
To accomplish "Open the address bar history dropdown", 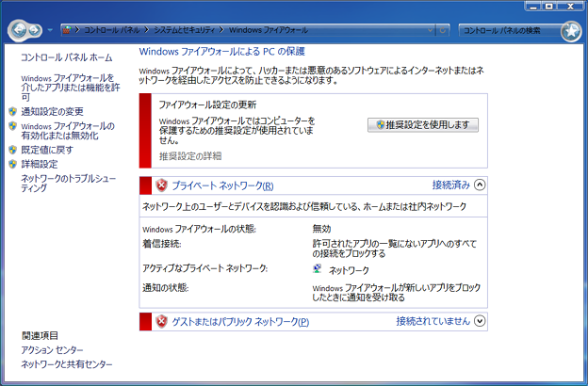I will (430, 30).
